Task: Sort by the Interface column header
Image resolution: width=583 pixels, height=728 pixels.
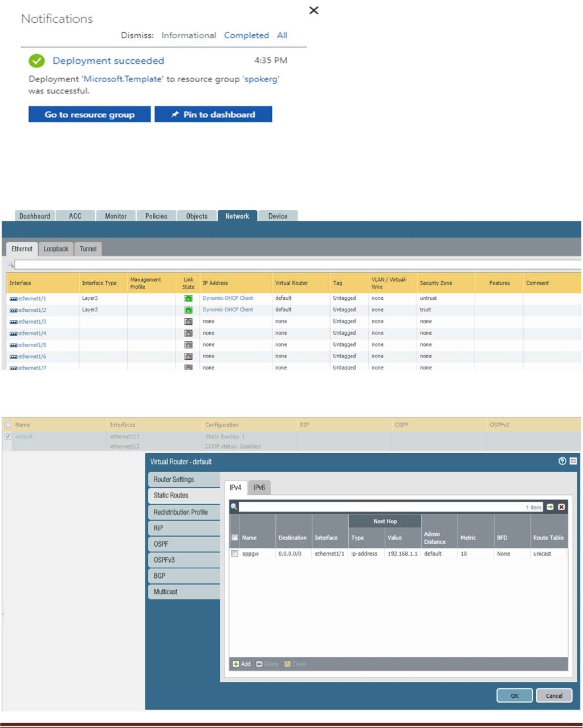Action: (43, 283)
